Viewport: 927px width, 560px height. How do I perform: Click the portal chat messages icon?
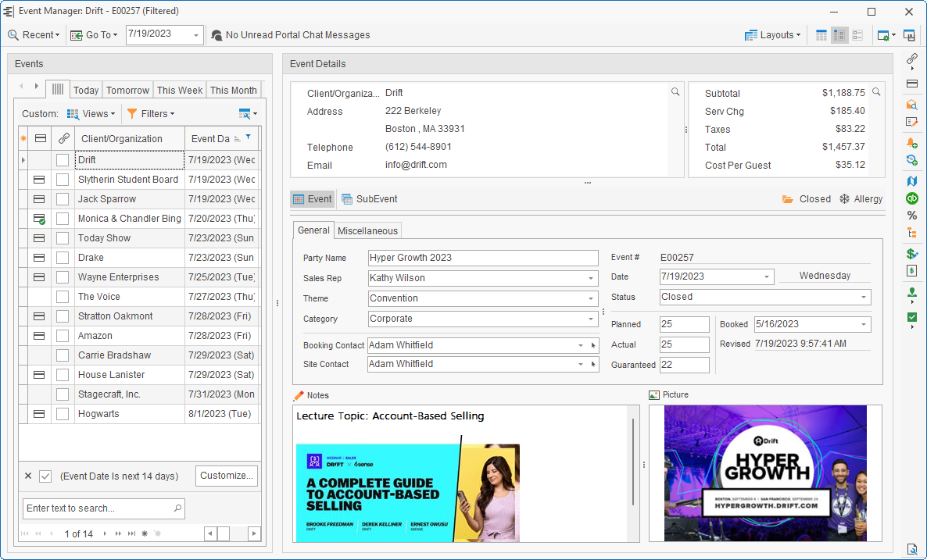coord(217,35)
